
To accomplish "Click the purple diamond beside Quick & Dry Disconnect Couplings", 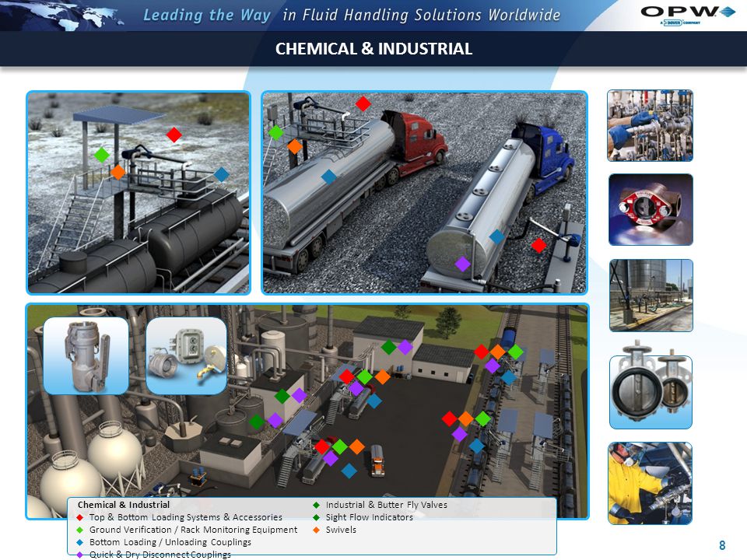I will tap(79, 555).
